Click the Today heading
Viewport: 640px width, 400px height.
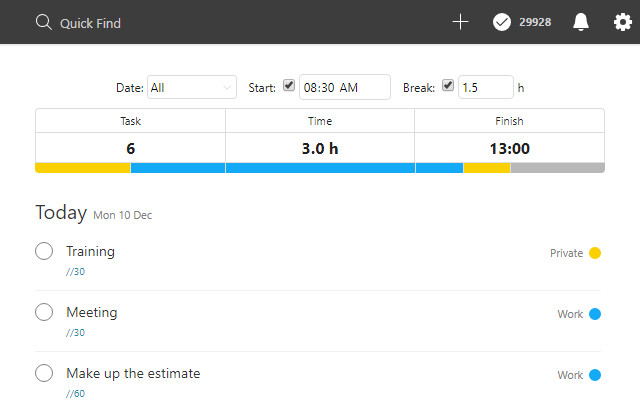click(61, 213)
